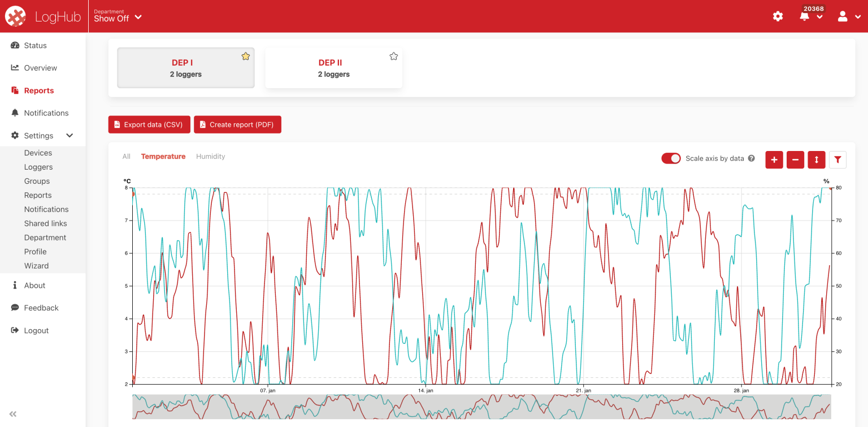Image resolution: width=868 pixels, height=427 pixels.
Task: Click the vertical scale arrows button
Action: click(817, 160)
